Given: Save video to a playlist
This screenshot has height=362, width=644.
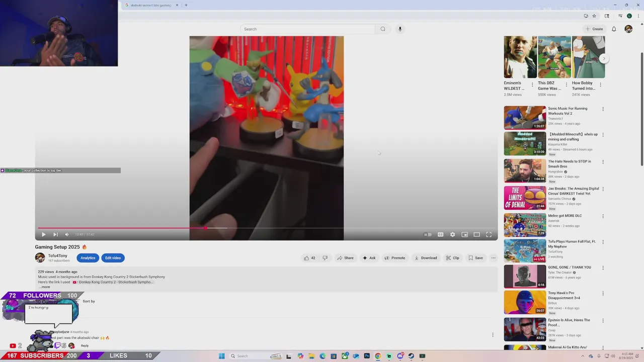Looking at the screenshot, I should click(475, 258).
